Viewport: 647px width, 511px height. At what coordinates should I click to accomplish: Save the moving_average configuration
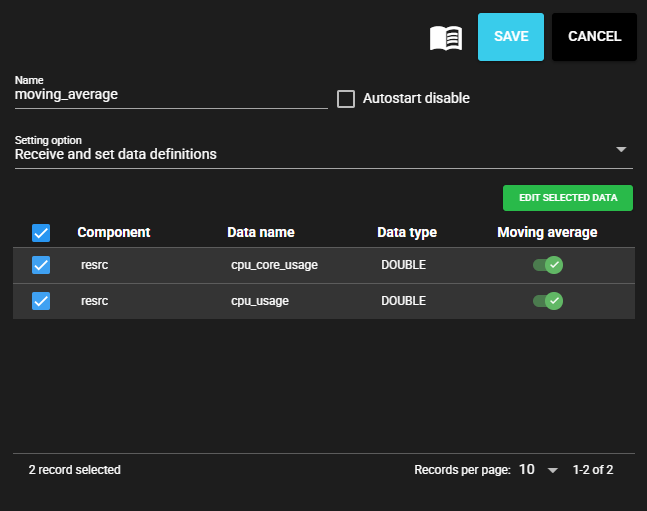(x=511, y=37)
